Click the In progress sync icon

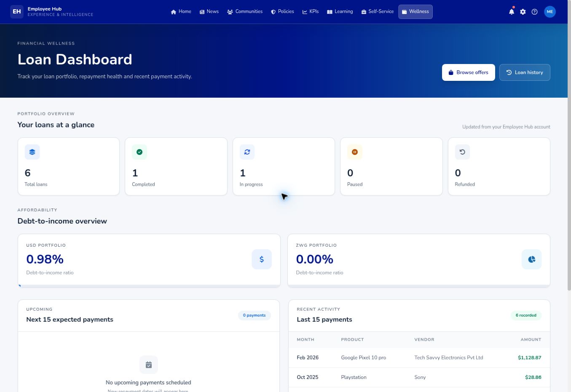coord(247,152)
